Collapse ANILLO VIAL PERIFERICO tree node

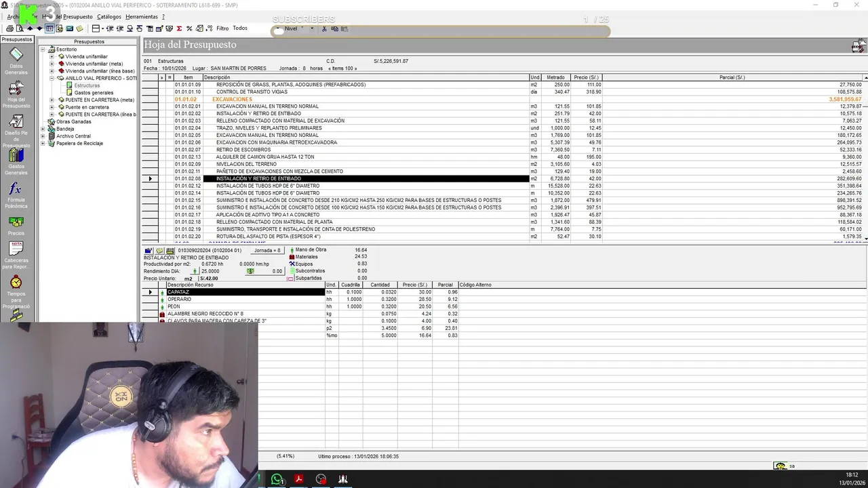(52, 79)
